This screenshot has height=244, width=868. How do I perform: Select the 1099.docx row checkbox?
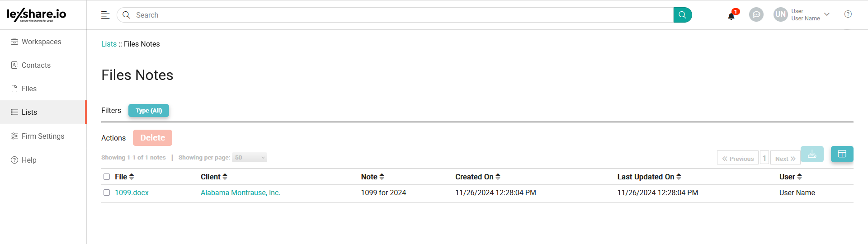[x=107, y=192]
